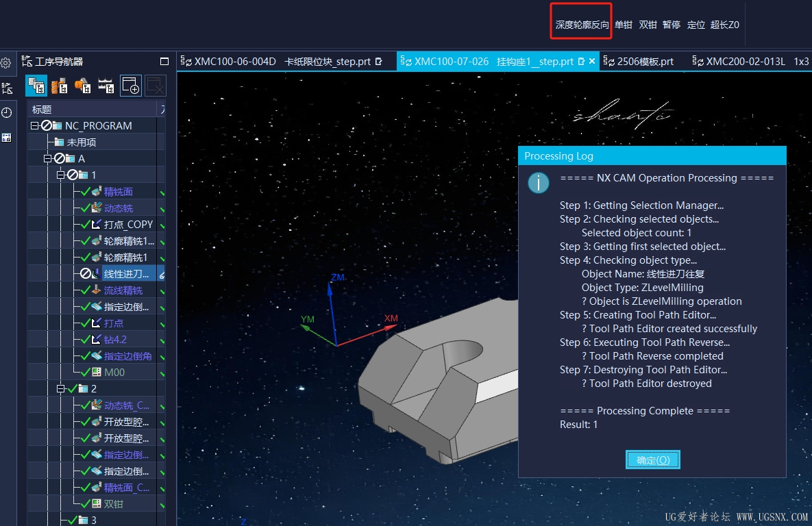Click the 标题 column header
The width and height of the screenshot is (812, 526).
93,109
